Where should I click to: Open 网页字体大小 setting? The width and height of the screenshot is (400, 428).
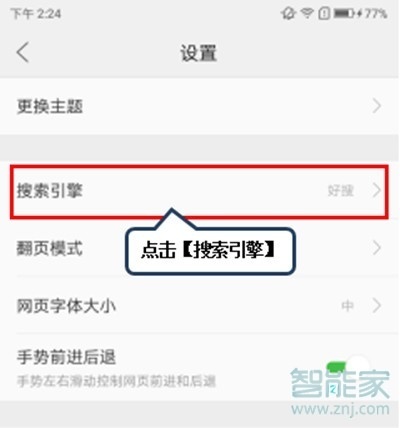click(x=199, y=305)
